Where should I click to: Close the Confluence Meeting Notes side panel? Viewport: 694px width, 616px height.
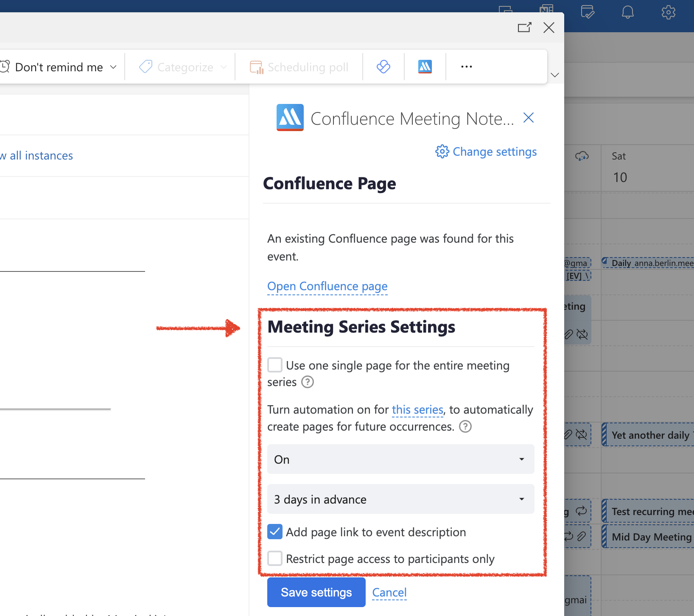(528, 118)
